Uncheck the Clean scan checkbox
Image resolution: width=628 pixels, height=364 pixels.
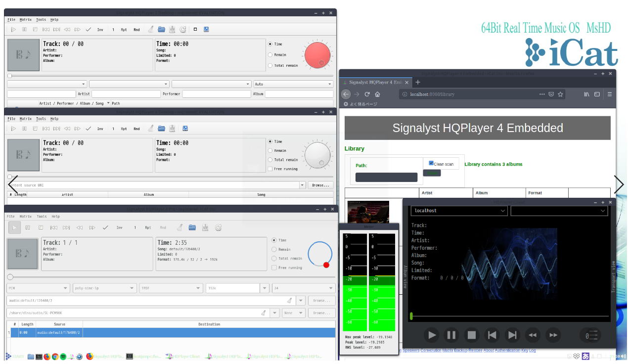(x=431, y=163)
